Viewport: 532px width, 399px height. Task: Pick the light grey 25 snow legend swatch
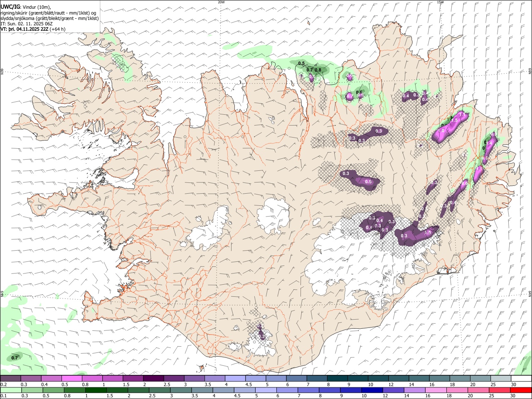point(500,379)
